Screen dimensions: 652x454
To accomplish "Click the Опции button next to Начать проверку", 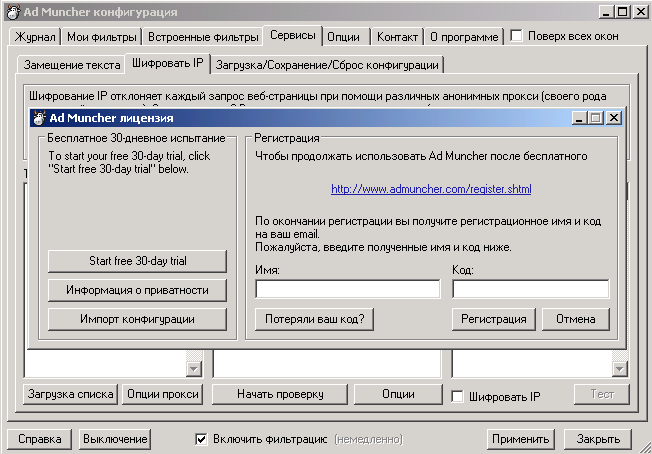I will coord(398,394).
